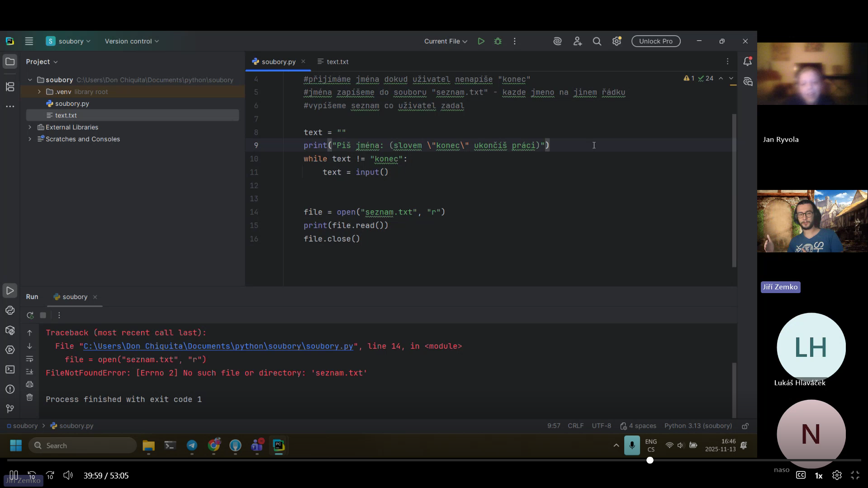Open the soubory.py path link in traceback

click(x=218, y=346)
